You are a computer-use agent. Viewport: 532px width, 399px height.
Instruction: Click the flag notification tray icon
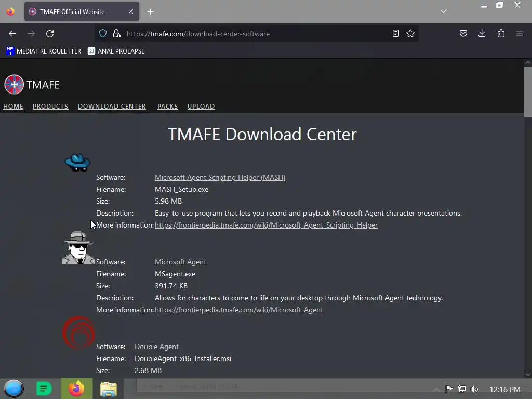(x=449, y=389)
